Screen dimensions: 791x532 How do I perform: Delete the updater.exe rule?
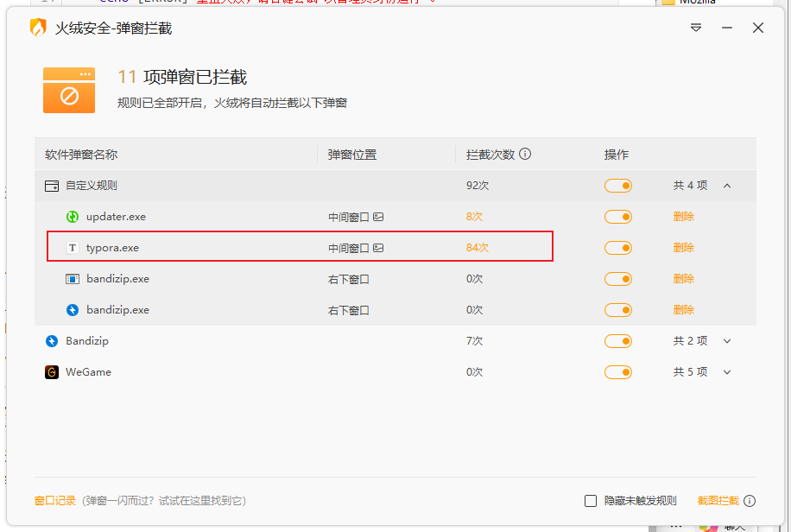pos(684,217)
